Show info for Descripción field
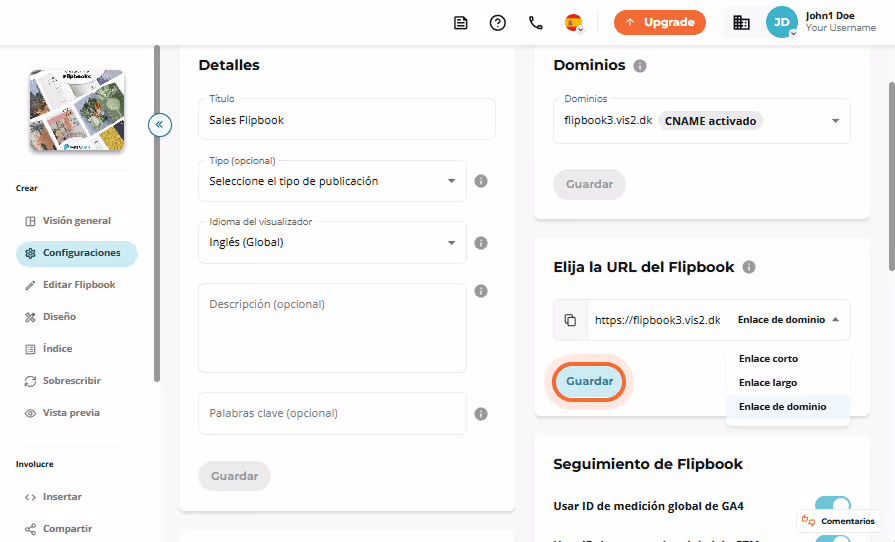Screen dimensions: 895x542 point(481,291)
